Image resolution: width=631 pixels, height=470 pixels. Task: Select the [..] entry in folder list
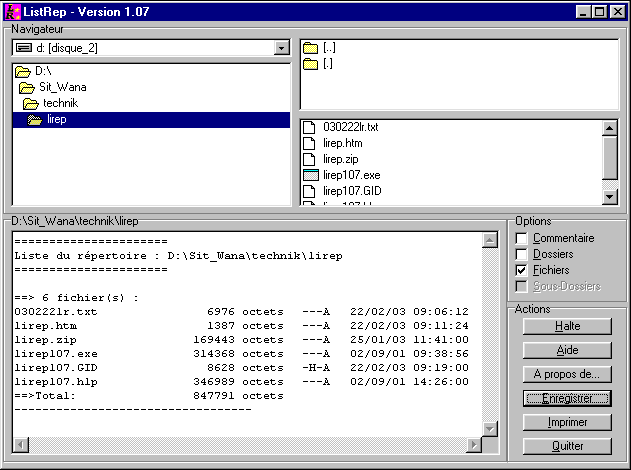329,48
